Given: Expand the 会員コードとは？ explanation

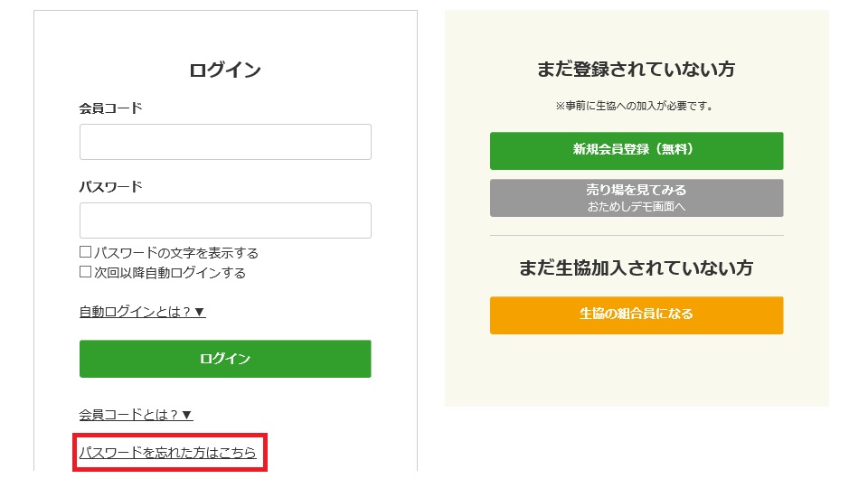Looking at the screenshot, I should pos(137,415).
